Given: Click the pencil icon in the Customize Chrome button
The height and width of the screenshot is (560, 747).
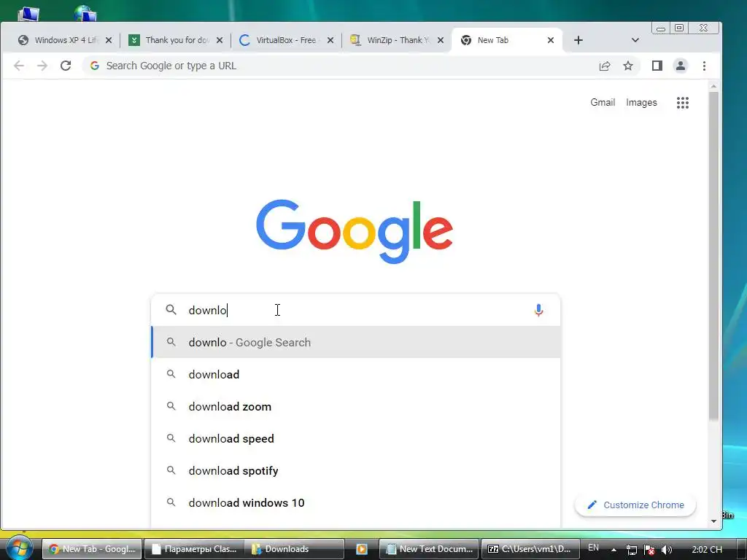Looking at the screenshot, I should (592, 505).
